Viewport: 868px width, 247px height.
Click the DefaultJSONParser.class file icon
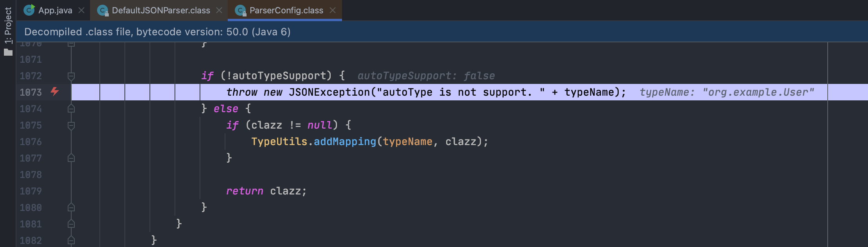(103, 11)
